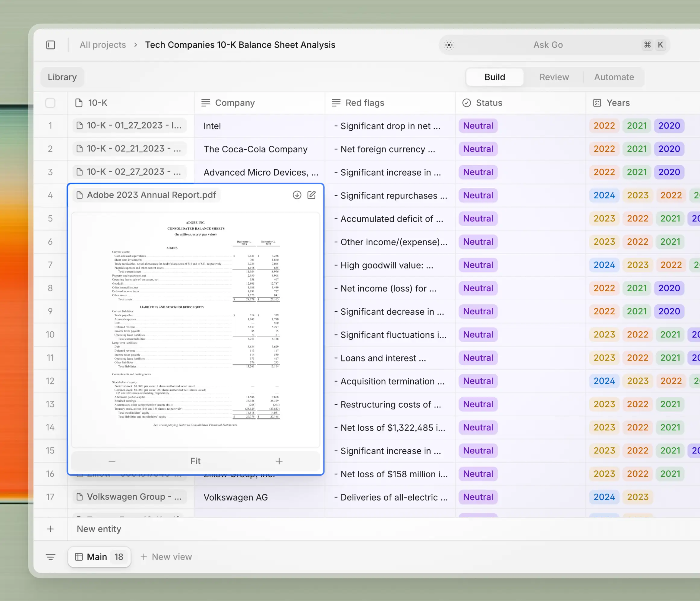Image resolution: width=700 pixels, height=601 pixels.
Task: Open the Neutral status for Volkswagen AG
Action: coord(478,497)
